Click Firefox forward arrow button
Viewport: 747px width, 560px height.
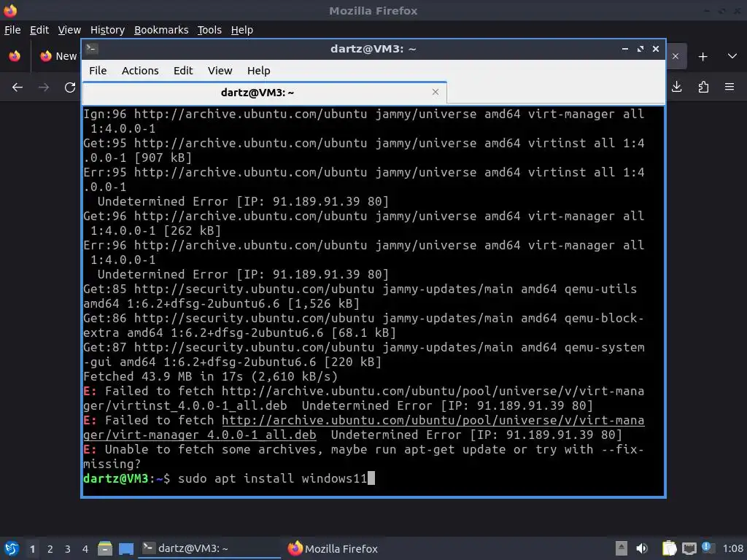tap(44, 87)
